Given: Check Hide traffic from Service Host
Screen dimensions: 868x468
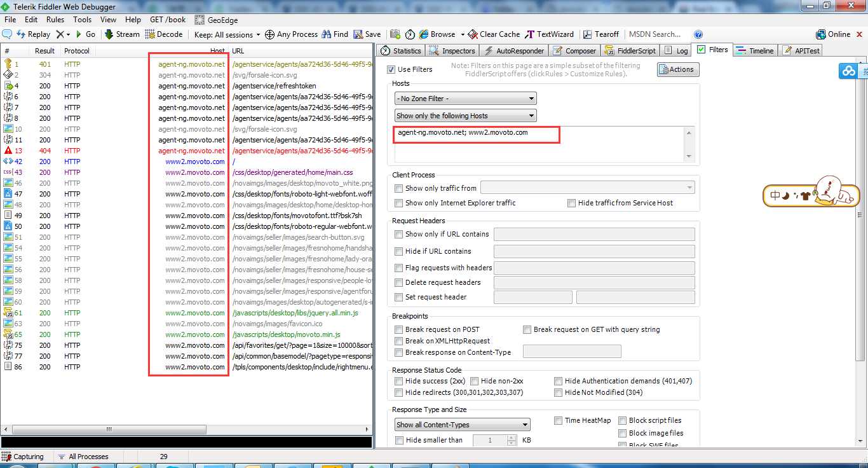Looking at the screenshot, I should [x=571, y=203].
